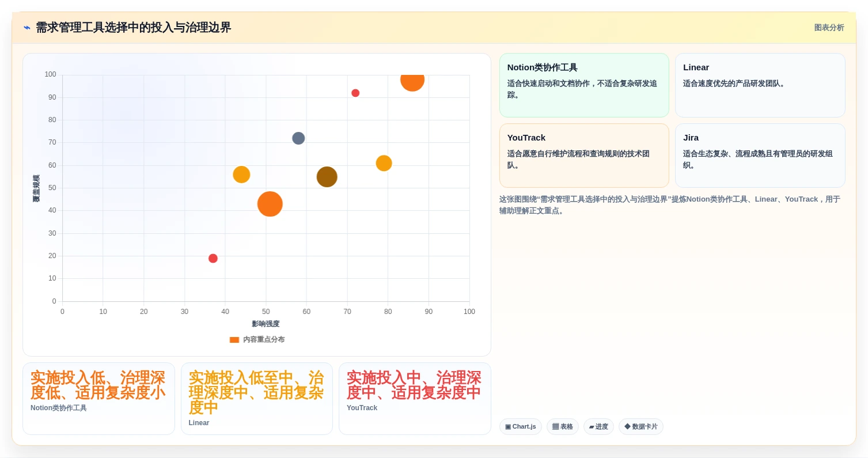Click the small red bubble near 20
The width and height of the screenshot is (868, 458).
coord(213,259)
